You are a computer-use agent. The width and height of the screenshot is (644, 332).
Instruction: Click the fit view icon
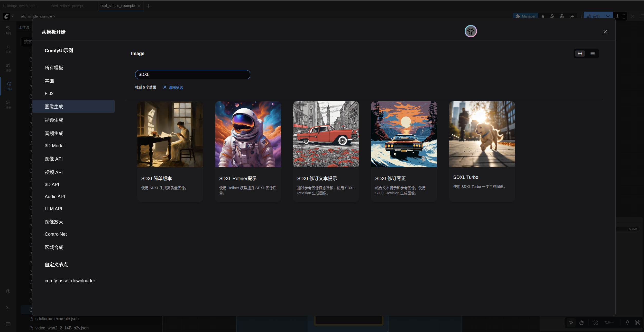(595, 322)
